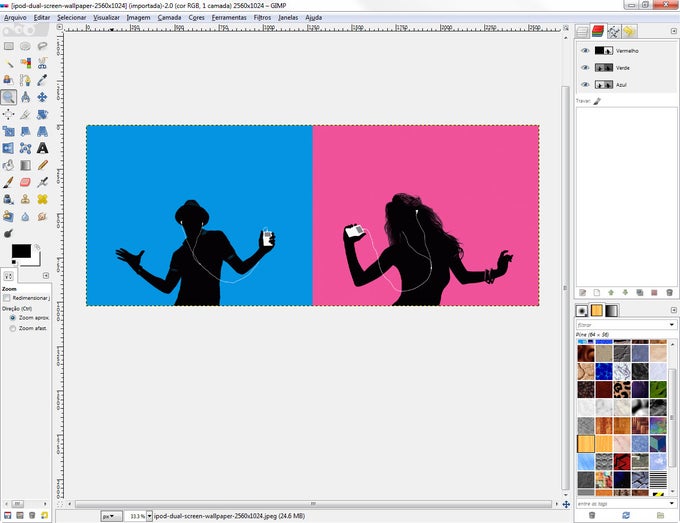
Task: Select the Fuzzy Select magic wand tool
Action: coord(9,63)
